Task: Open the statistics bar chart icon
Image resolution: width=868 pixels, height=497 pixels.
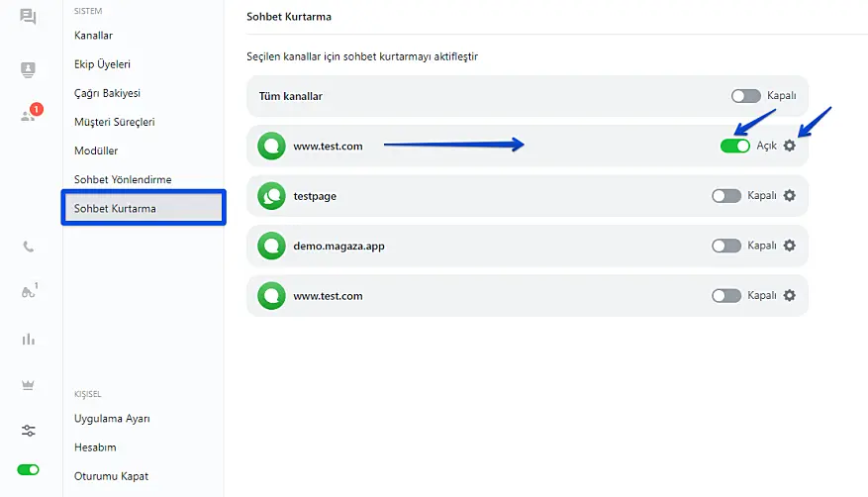Action: (x=28, y=340)
